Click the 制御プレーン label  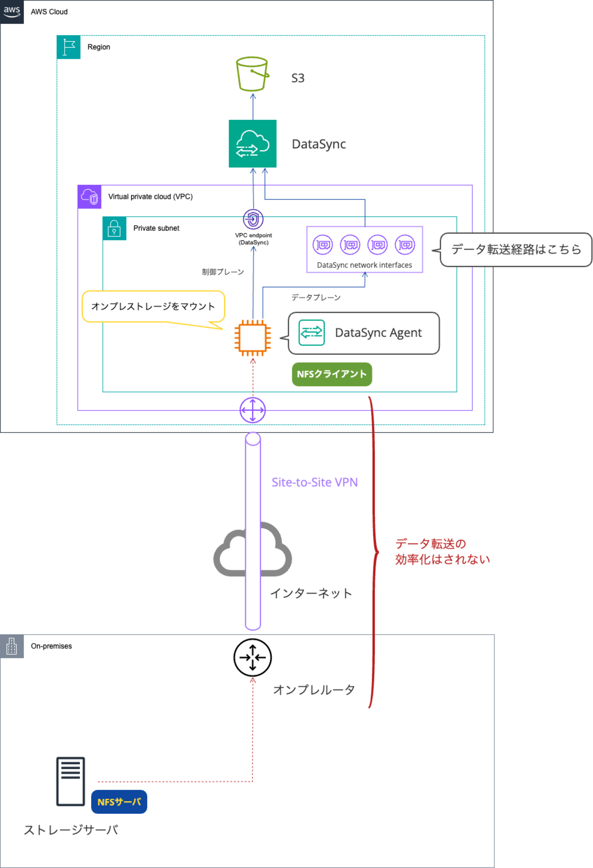pos(223,272)
